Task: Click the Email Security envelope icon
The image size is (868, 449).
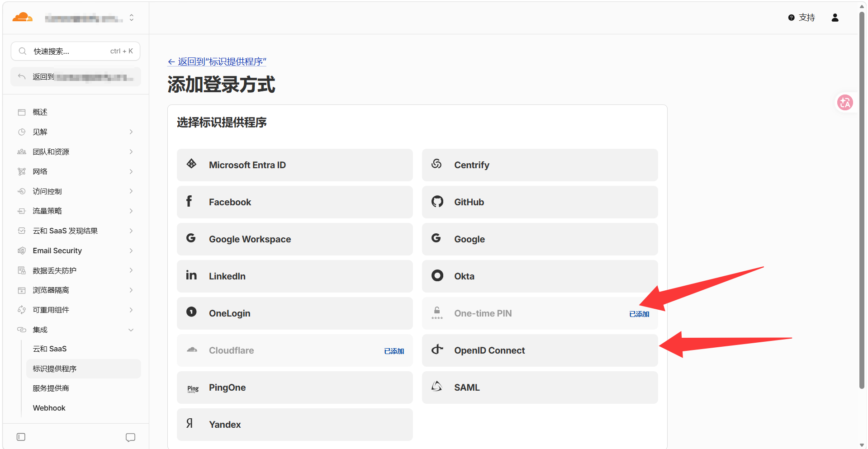Action: point(22,250)
